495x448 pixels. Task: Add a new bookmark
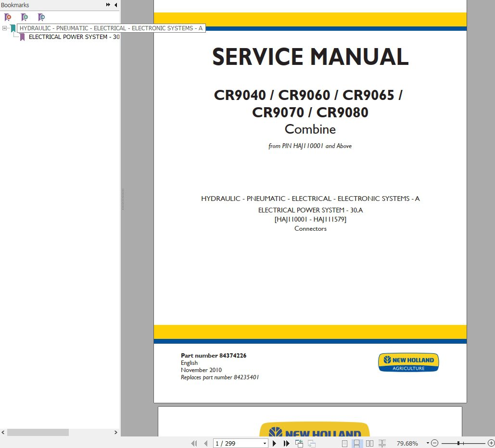coord(25,17)
